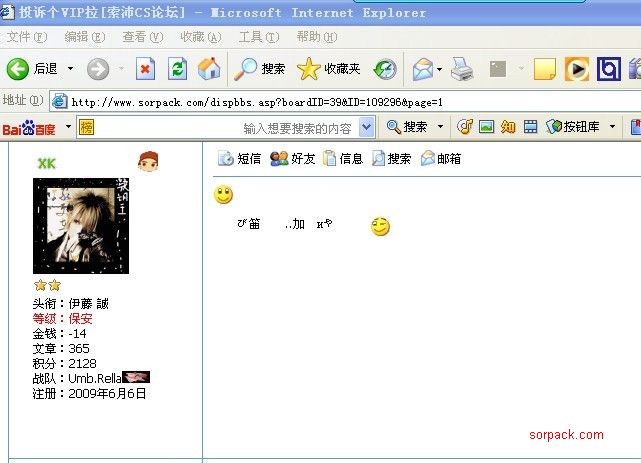The width and height of the screenshot is (641, 463).
Task: Click the 收藏夹 favorites button
Action: pos(329,69)
